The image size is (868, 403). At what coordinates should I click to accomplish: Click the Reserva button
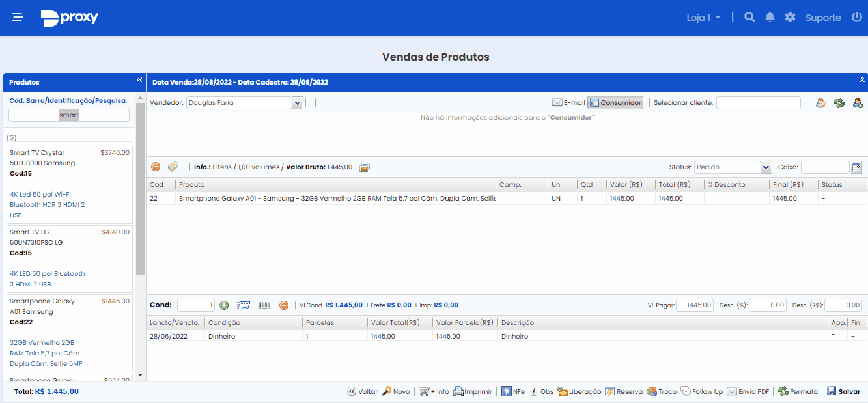pyautogui.click(x=624, y=391)
